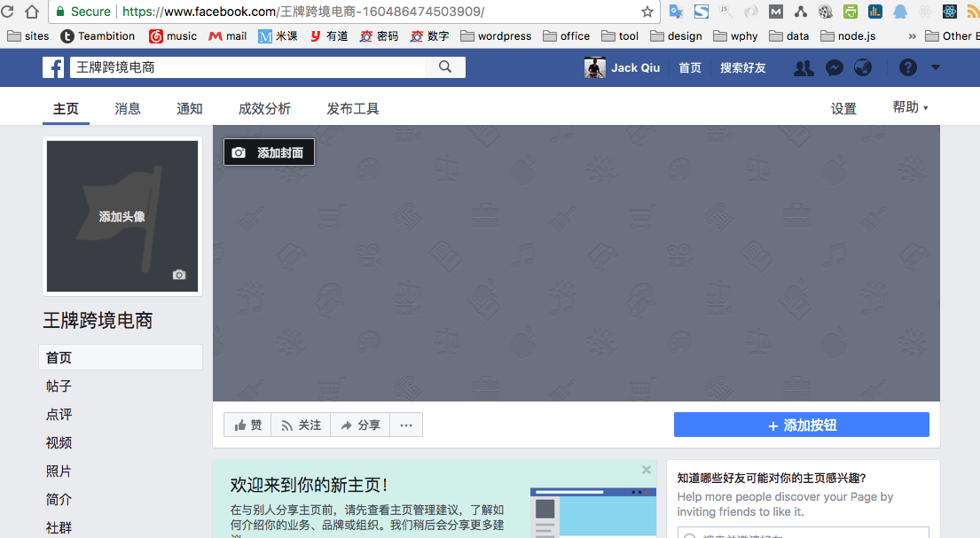Screen dimensions: 980x538
Task: Open office bookmark folder
Action: pos(566,36)
